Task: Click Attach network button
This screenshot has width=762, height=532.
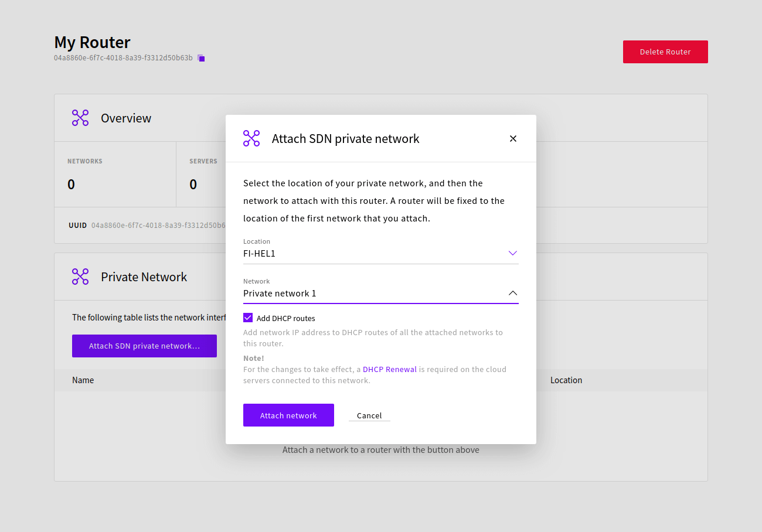Action: click(x=288, y=415)
